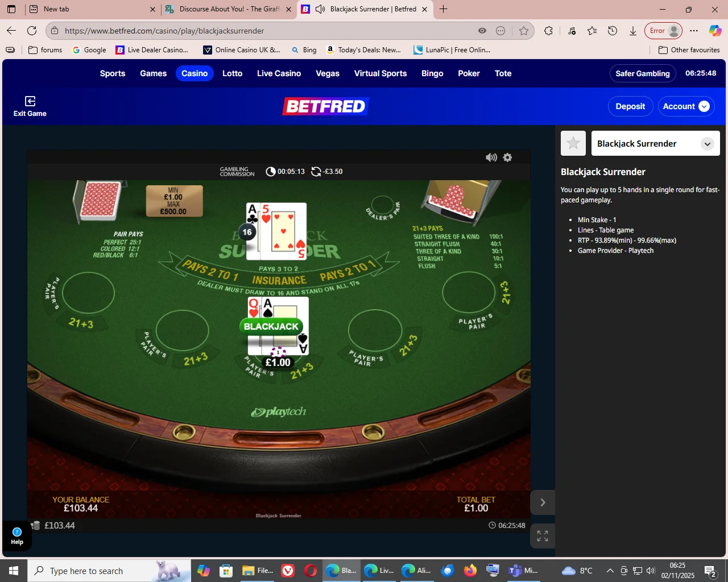Open the Google bookmark
The width and height of the screenshot is (728, 582).
coord(89,50)
